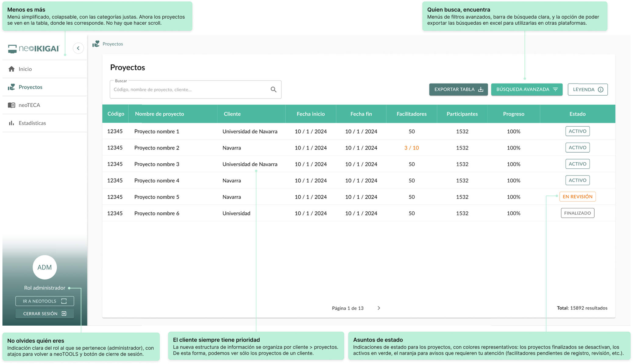Open Inicio via the home icon
The width and height of the screenshot is (633, 364).
12,69
